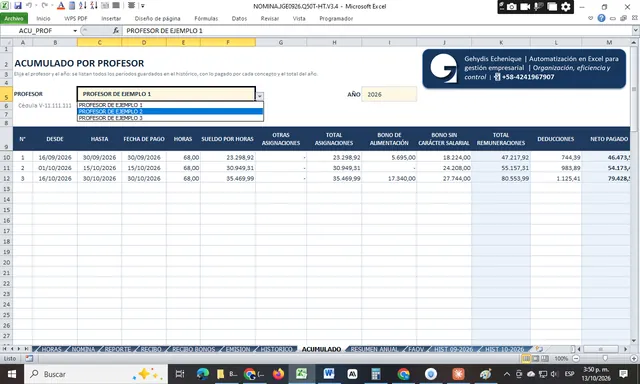Image resolution: width=640 pixels, height=384 pixels.
Task: Click the Name Box showing ACU_PROF
Action: pos(36,31)
